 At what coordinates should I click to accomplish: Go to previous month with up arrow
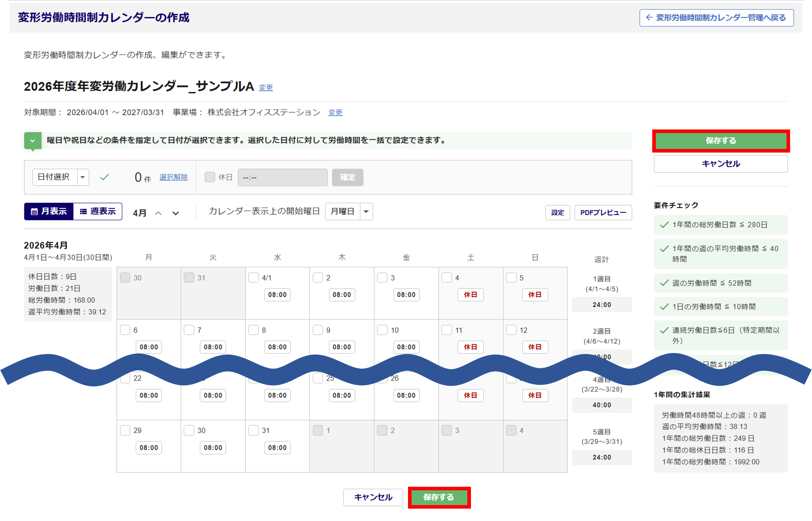pos(158,213)
